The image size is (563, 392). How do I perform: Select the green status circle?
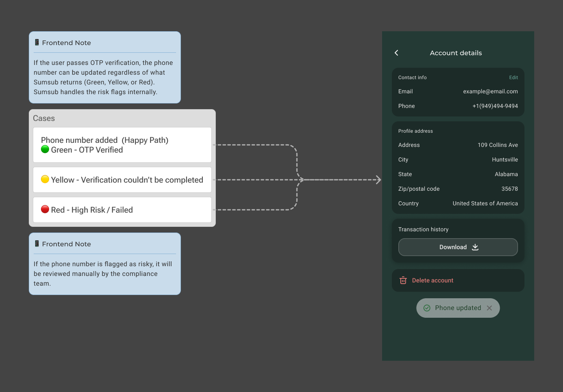tap(45, 149)
